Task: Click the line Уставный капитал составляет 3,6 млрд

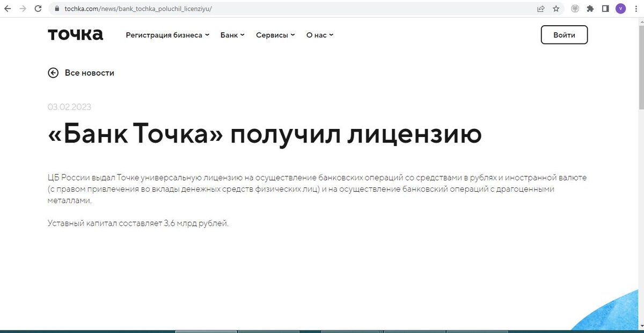Action: [x=138, y=223]
